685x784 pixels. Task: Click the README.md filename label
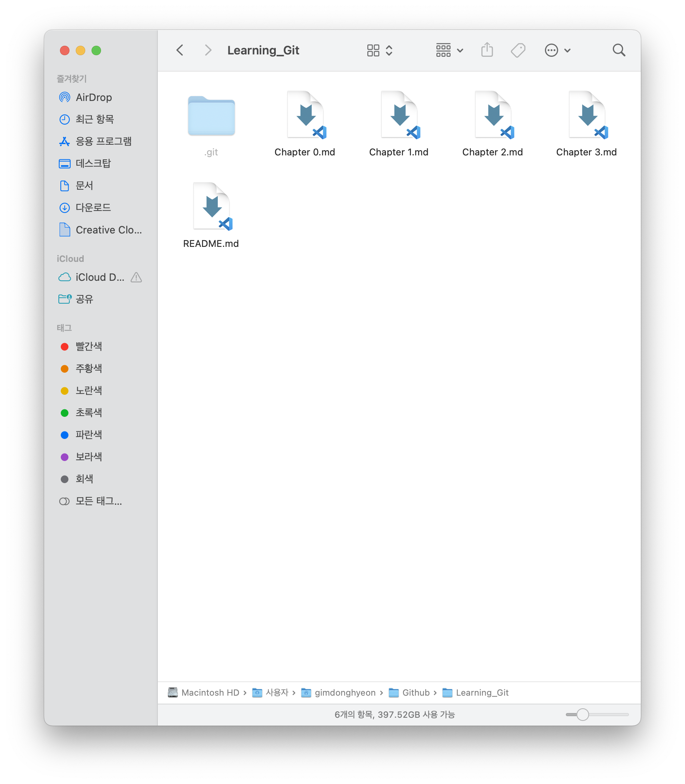click(x=211, y=244)
